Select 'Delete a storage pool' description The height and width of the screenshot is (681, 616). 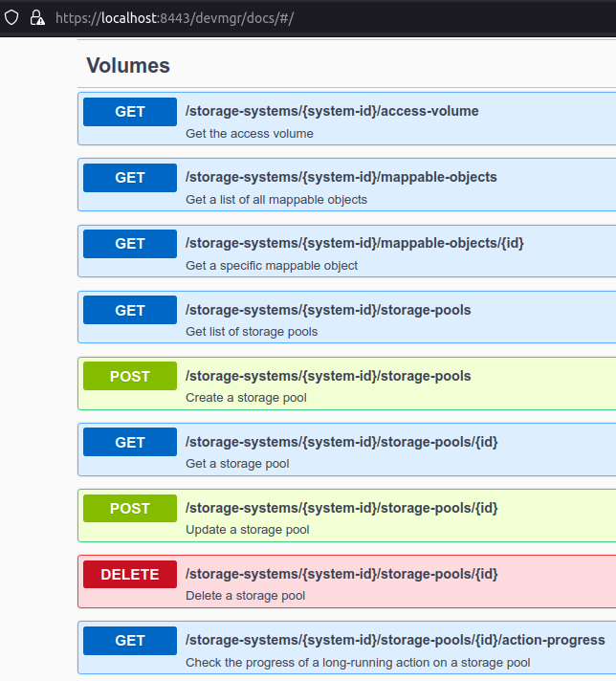click(246, 596)
